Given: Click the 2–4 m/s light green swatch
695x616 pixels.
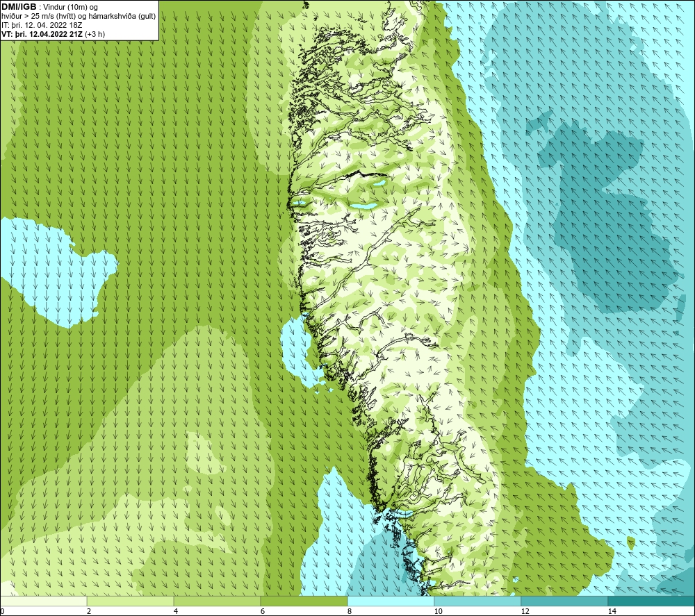Looking at the screenshot, I should 131,601.
